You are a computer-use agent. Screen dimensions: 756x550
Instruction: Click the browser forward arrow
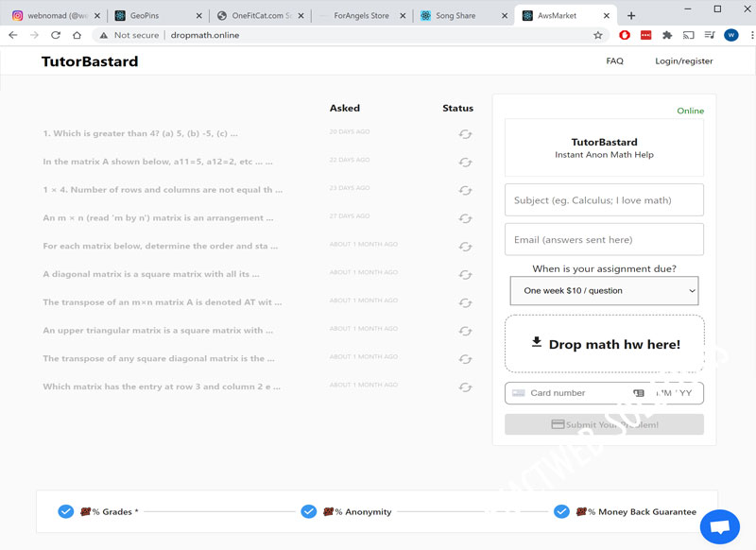click(34, 35)
